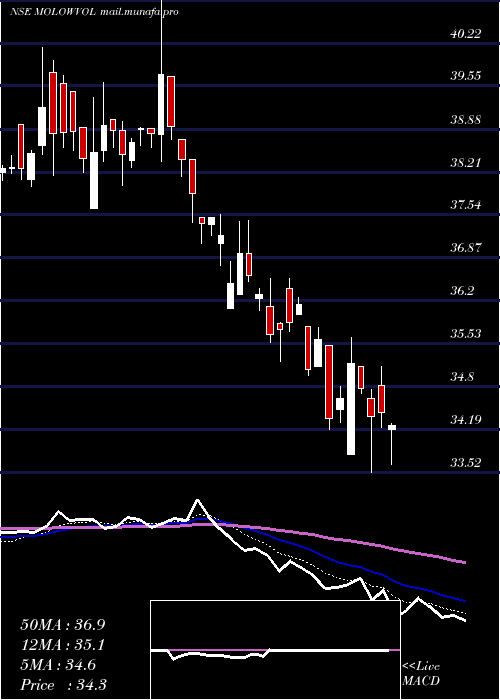This screenshot has height=700, width=500.
Task: Click the 12MA : 35.1 readout
Action: [63, 645]
